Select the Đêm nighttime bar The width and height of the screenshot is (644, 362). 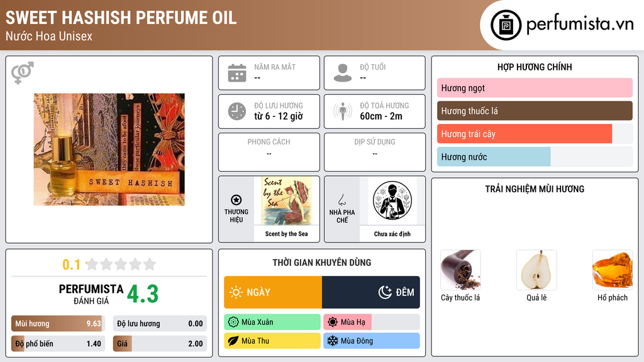point(371,292)
